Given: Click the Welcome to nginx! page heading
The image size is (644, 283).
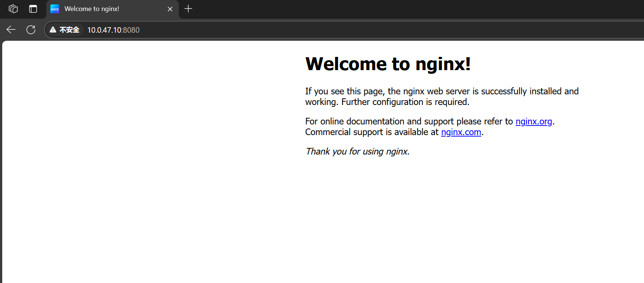Looking at the screenshot, I should [388, 64].
